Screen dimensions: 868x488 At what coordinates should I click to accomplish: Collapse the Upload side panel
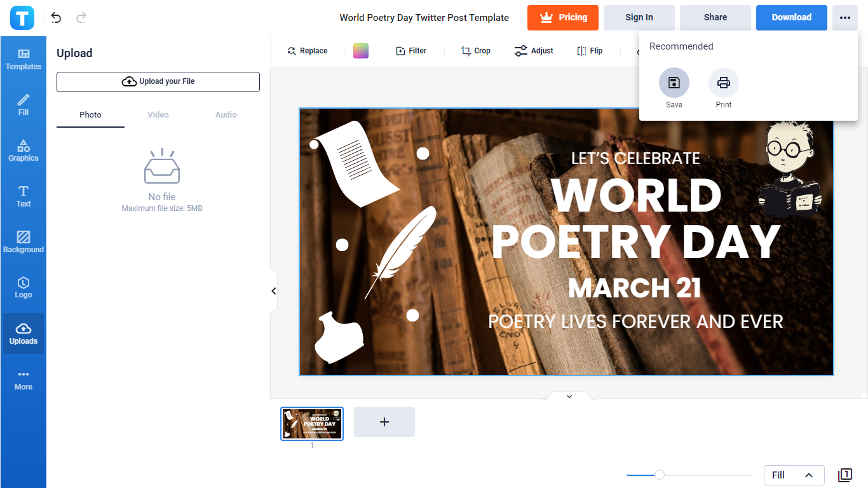pos(274,291)
